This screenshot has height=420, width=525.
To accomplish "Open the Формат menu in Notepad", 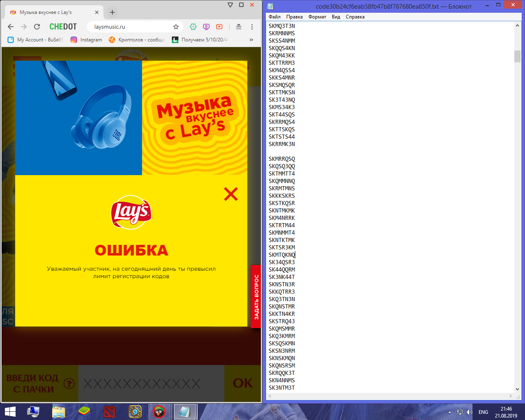I will pos(317,17).
